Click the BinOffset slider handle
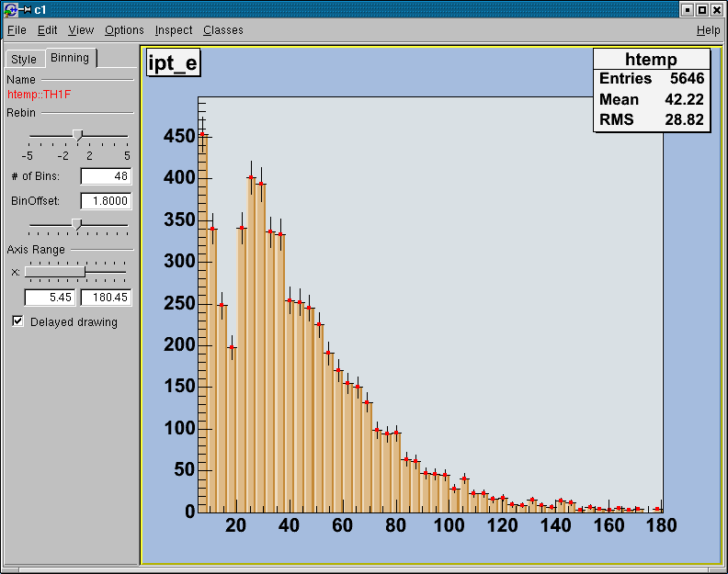This screenshot has width=728, height=574. [77, 223]
